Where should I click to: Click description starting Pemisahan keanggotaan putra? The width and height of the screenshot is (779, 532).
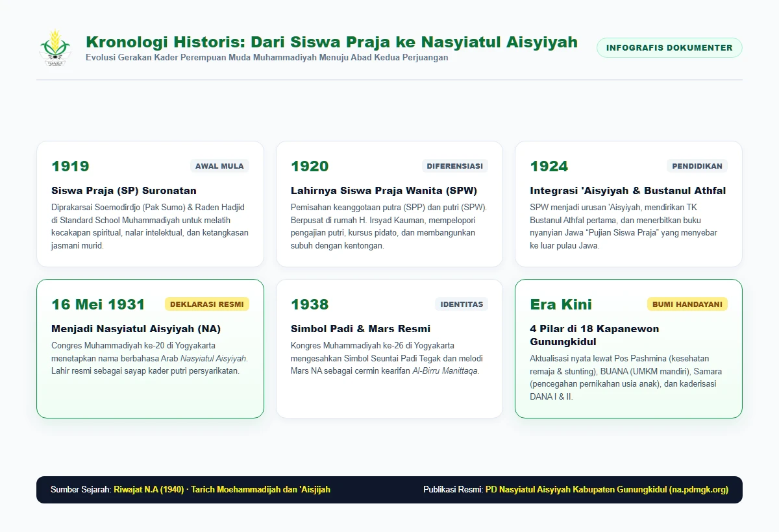[x=389, y=226]
